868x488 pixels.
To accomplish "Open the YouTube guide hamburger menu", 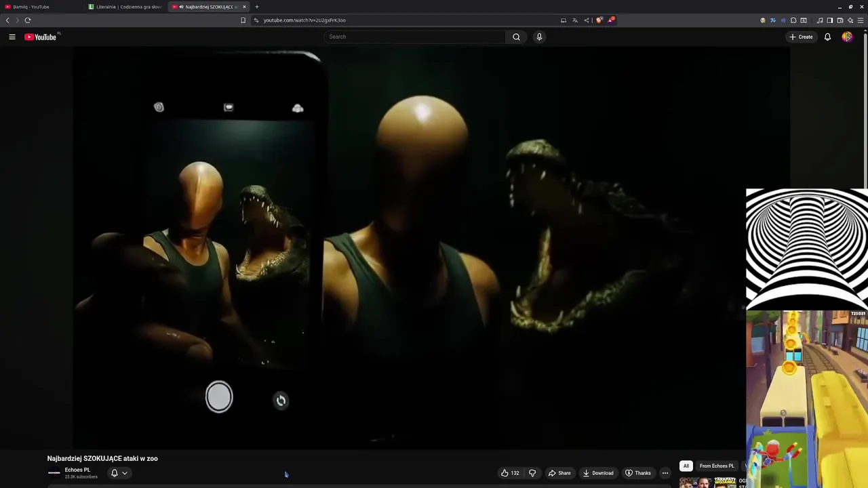I will pyautogui.click(x=12, y=37).
